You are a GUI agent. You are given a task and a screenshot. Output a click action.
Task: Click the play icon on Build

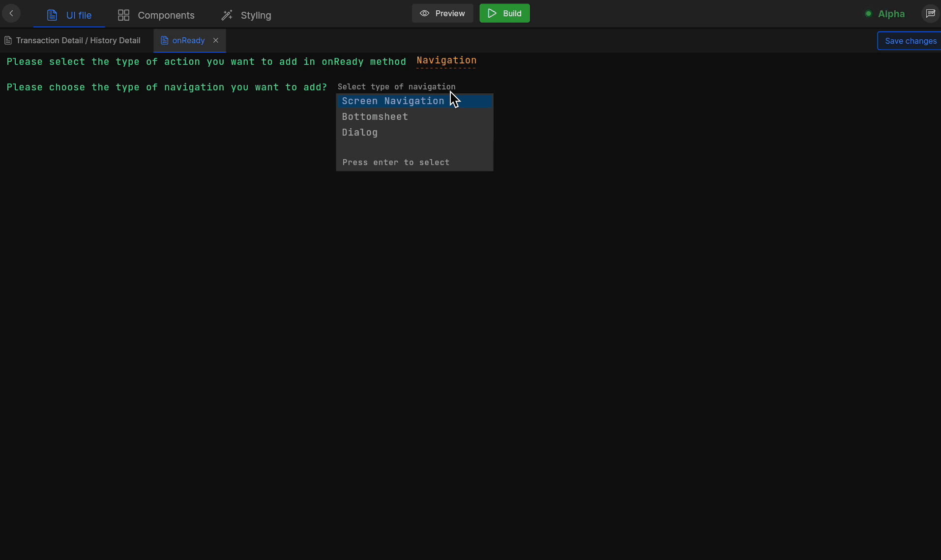pyautogui.click(x=492, y=13)
